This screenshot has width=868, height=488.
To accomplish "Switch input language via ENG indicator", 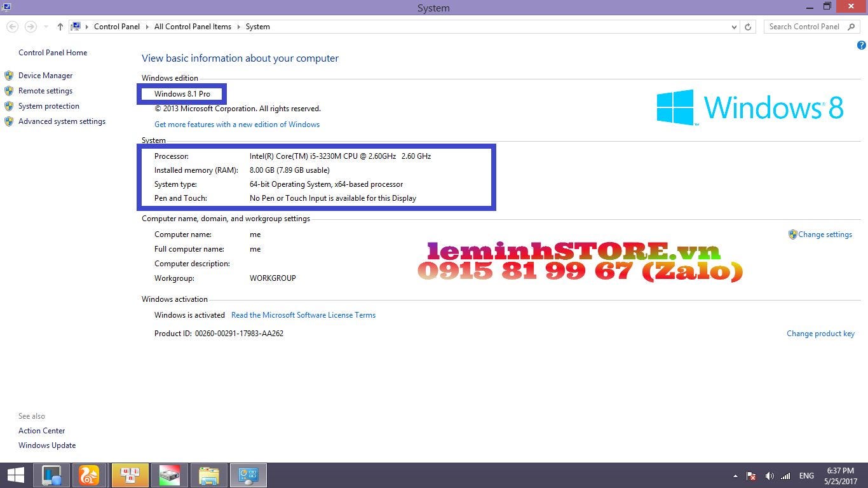I will [x=806, y=476].
